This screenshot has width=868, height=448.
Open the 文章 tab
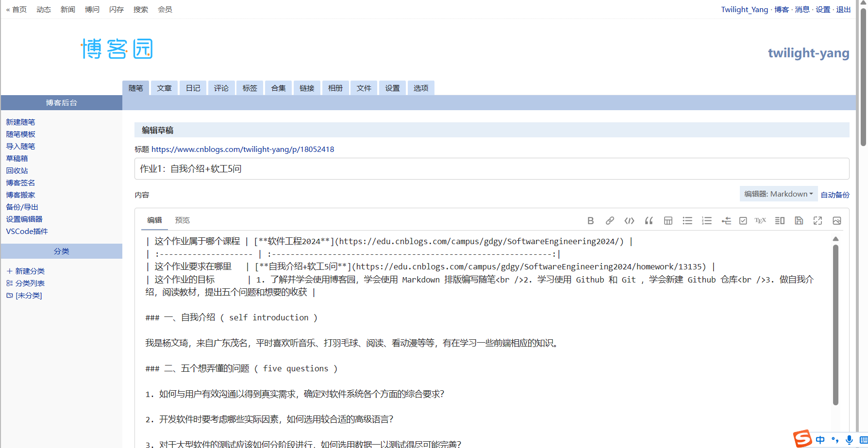click(x=164, y=88)
